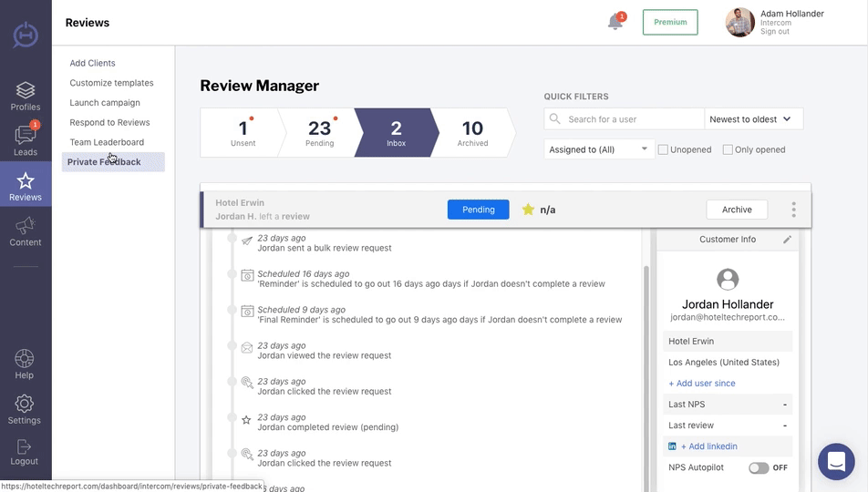
Task: Open the three-dot menu for Hotel Erwin review
Action: point(794,210)
